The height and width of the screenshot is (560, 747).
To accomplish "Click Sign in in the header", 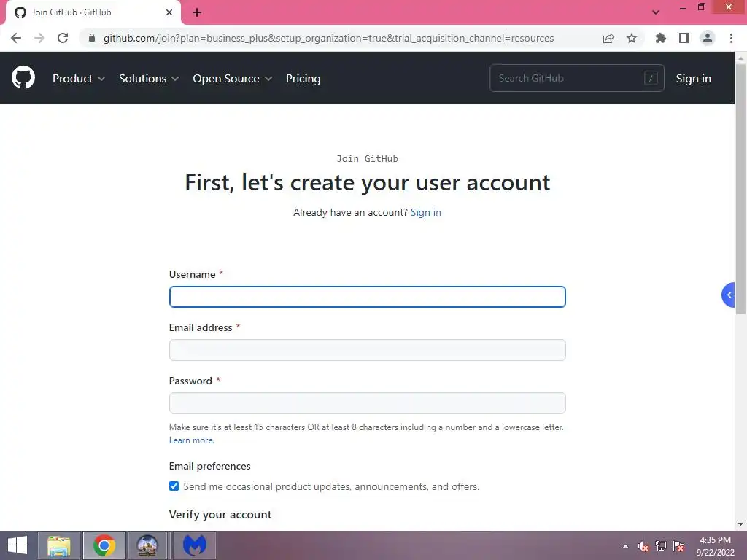I will coord(693,79).
